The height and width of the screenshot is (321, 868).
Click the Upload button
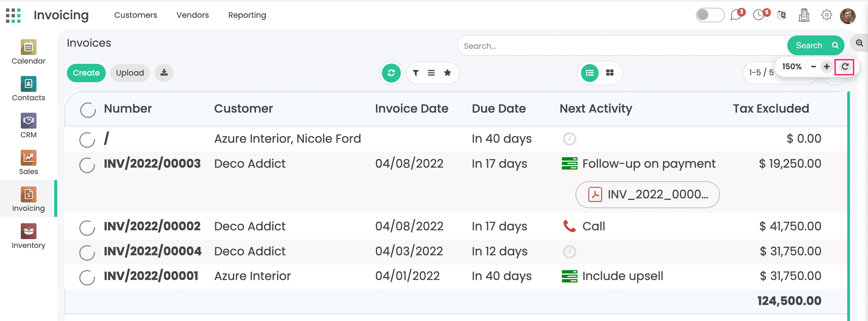pyautogui.click(x=130, y=73)
